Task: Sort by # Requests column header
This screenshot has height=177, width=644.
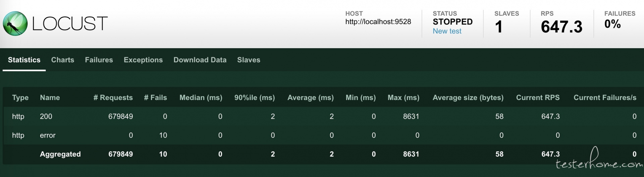Action: coord(113,98)
